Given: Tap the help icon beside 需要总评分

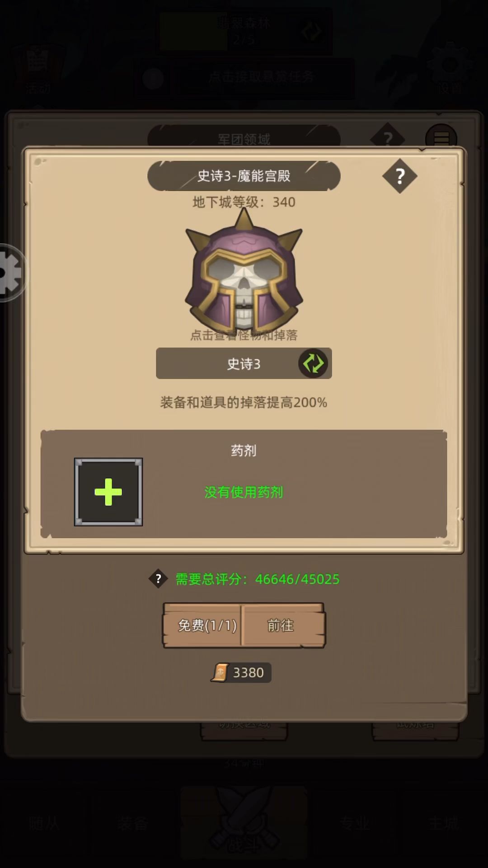Looking at the screenshot, I should pos(158,579).
